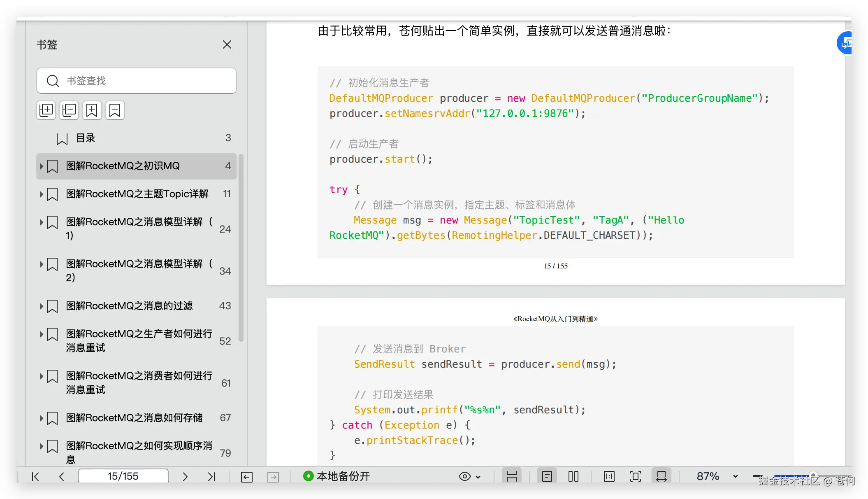Image resolution: width=868 pixels, height=499 pixels.
Task: Click the fullscreen view icon
Action: click(x=636, y=476)
